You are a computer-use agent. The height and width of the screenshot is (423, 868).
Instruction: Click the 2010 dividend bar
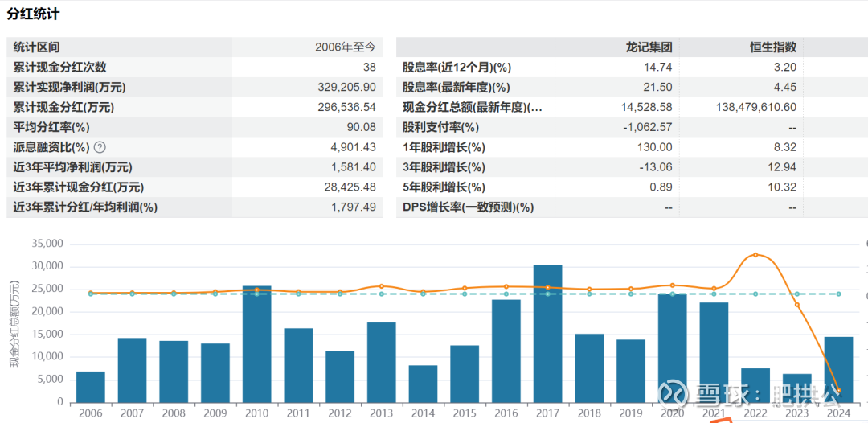coord(257,344)
